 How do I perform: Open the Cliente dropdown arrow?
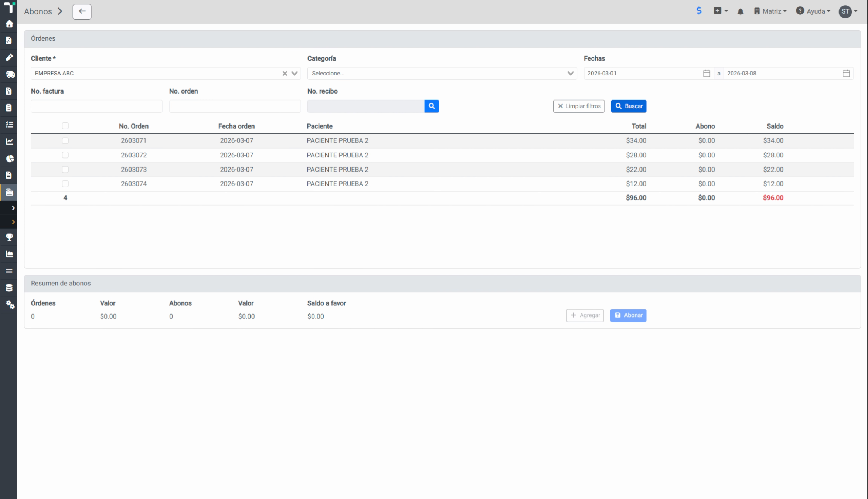295,74
